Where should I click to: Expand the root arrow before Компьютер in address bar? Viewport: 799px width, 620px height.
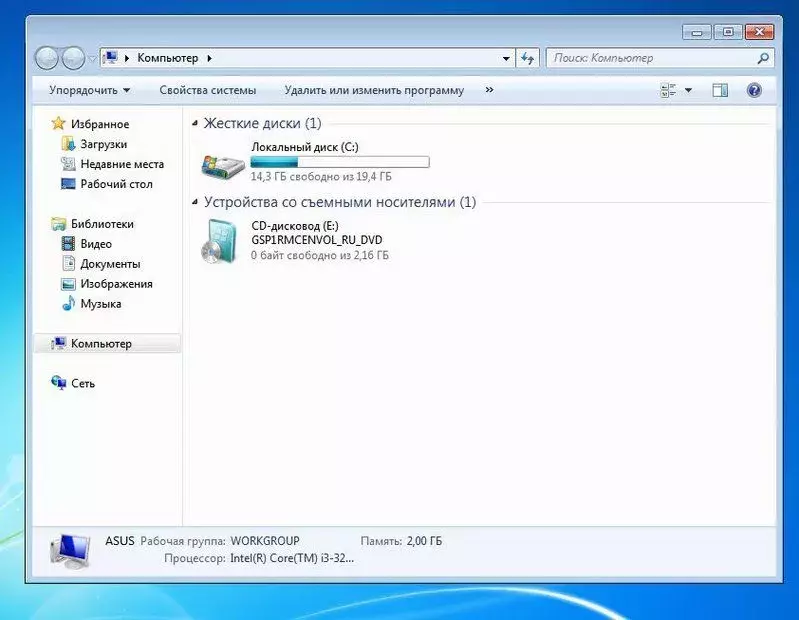(127, 59)
